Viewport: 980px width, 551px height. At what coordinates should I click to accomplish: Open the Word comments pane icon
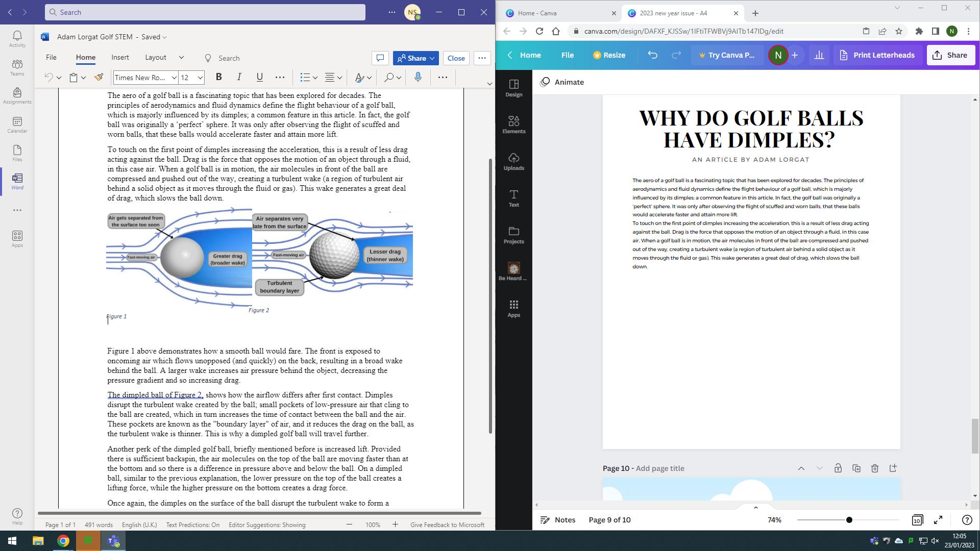pos(380,58)
